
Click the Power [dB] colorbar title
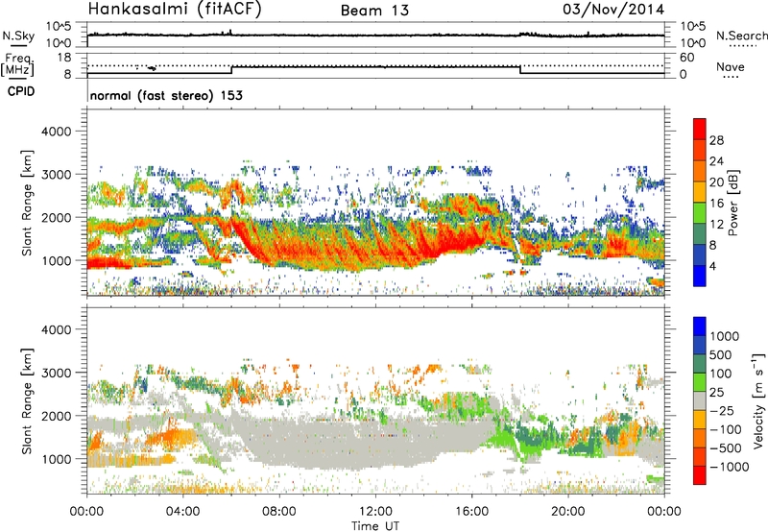(x=732, y=203)
